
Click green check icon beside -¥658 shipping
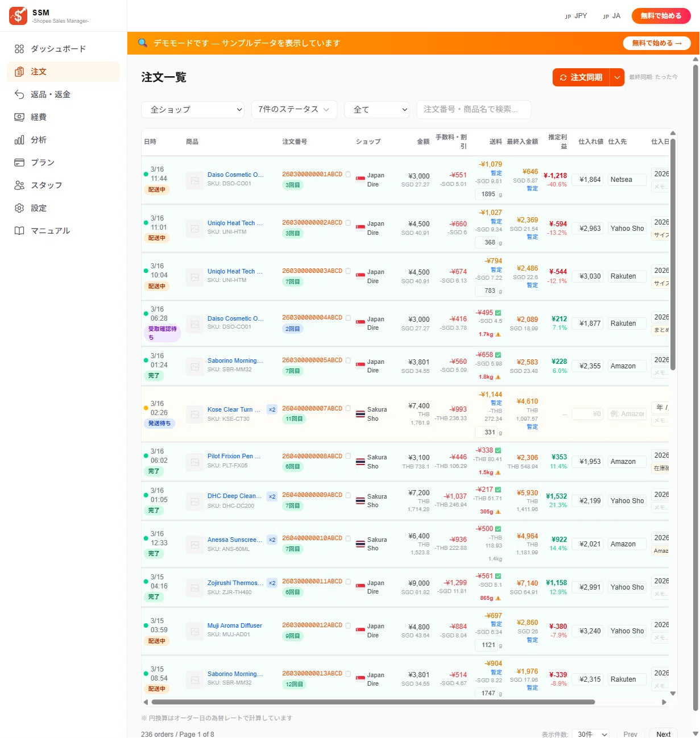tap(498, 355)
